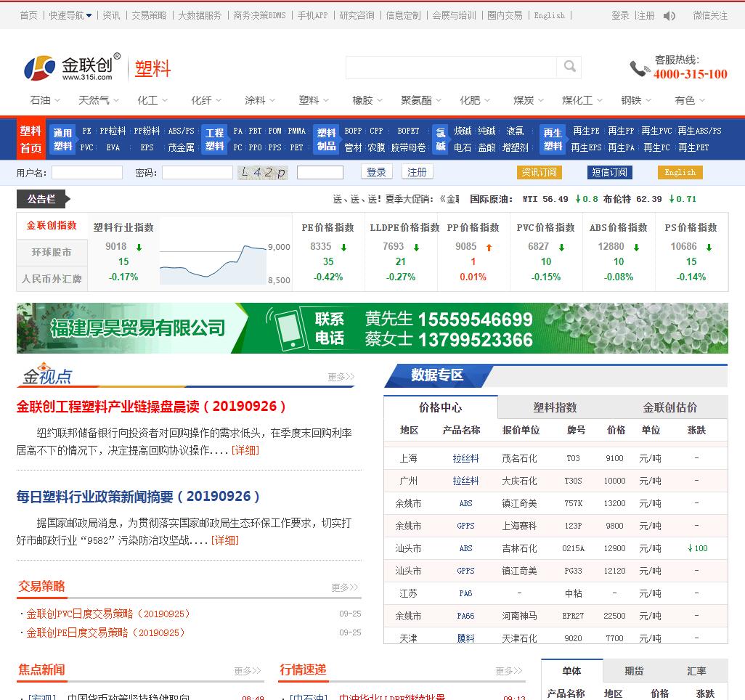Click 塑料首页 in blue nav bar
The height and width of the screenshot is (700, 745).
[x=31, y=139]
